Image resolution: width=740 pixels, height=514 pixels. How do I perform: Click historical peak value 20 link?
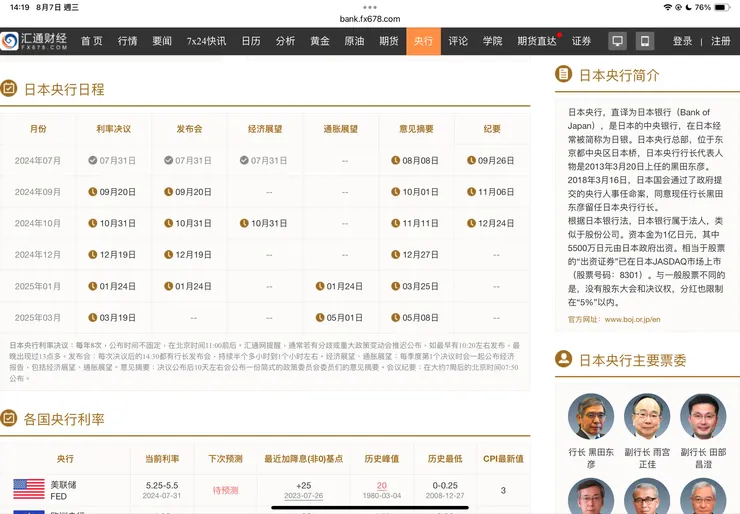[x=382, y=485]
